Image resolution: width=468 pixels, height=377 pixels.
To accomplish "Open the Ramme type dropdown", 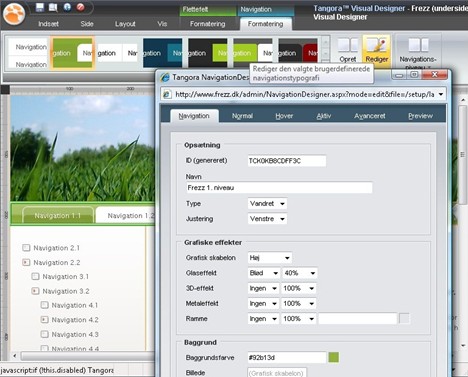I will (263, 319).
